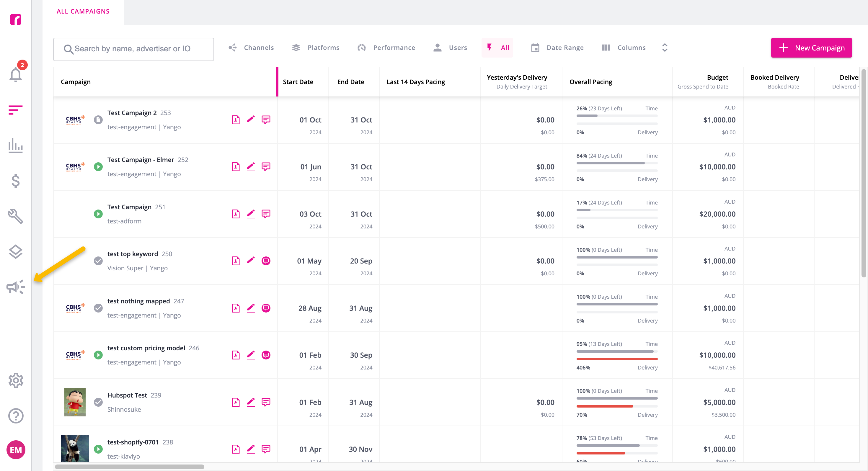Open the dollar sign billing sidebar icon
868x471 pixels.
coord(15,181)
